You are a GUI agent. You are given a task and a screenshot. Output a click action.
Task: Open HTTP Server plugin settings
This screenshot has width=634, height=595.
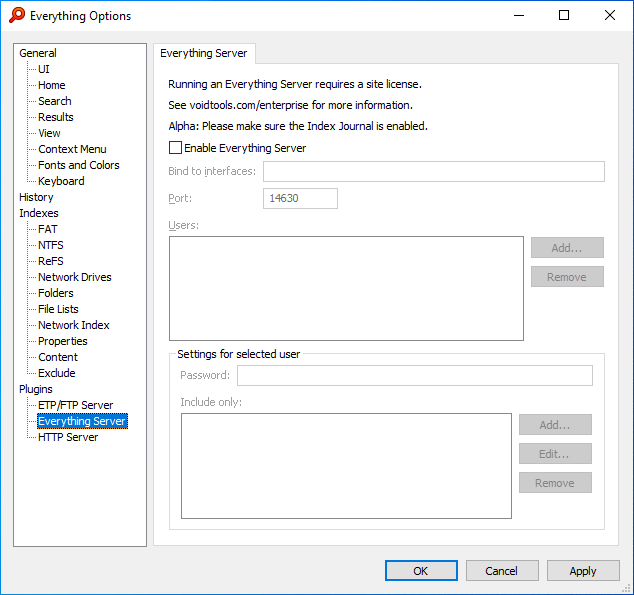click(x=68, y=437)
